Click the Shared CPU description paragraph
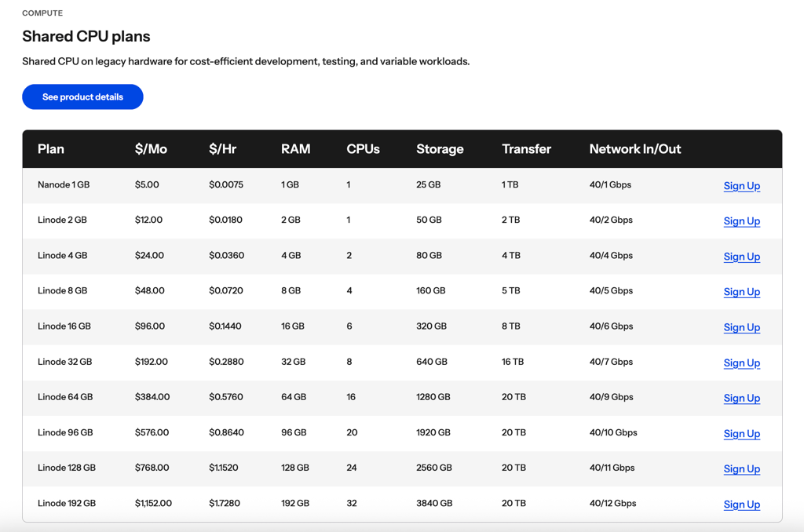804x532 pixels. pos(246,61)
